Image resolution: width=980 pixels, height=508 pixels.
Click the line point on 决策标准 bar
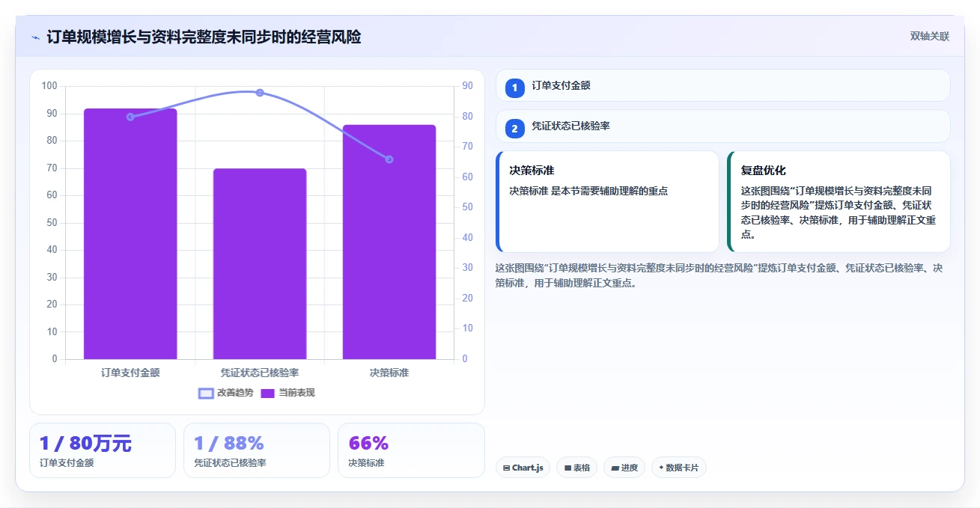pos(389,159)
